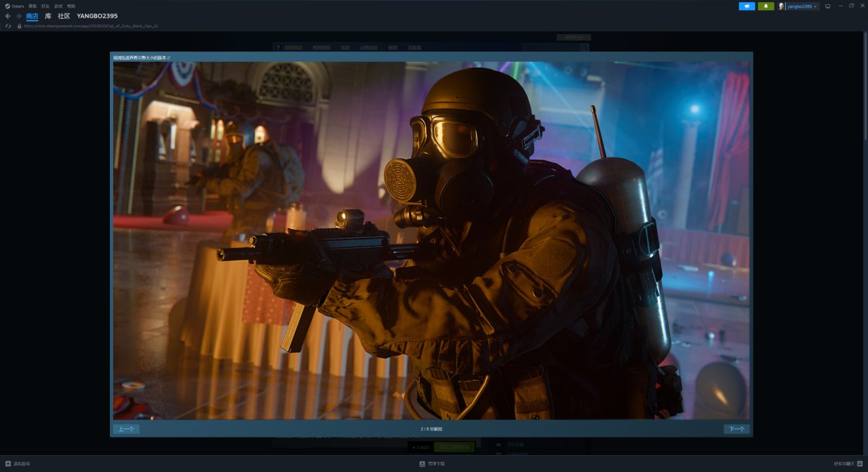Open the 好友 (Friends) menu
Screen dimensions: 868x472
(x=45, y=6)
